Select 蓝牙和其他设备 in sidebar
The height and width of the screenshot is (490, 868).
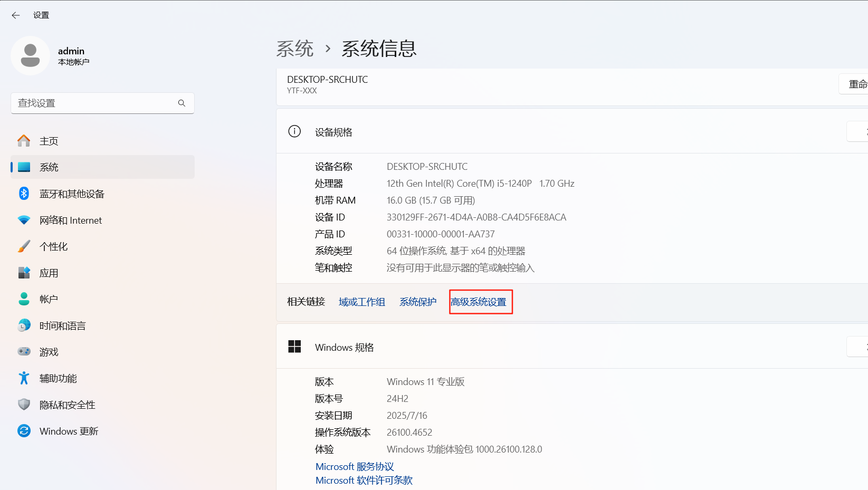click(x=102, y=194)
